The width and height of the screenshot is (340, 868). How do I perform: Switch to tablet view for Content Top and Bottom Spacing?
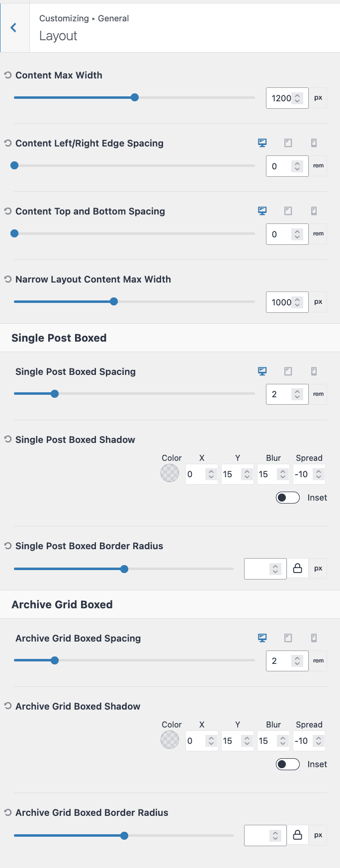288,211
